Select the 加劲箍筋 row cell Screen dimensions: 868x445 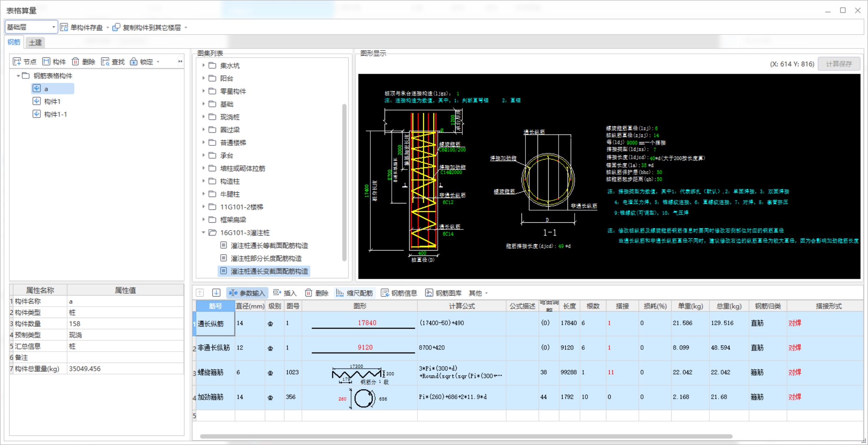[215, 397]
